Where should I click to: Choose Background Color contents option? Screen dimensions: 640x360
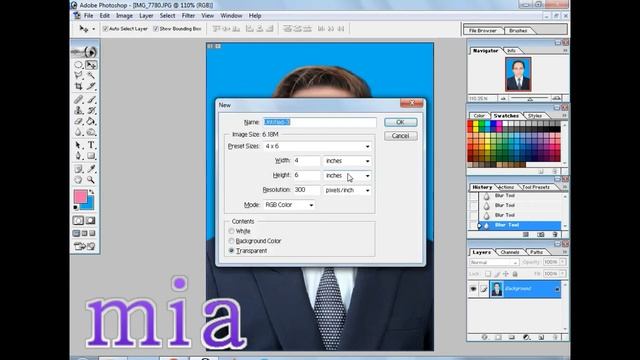click(x=231, y=241)
